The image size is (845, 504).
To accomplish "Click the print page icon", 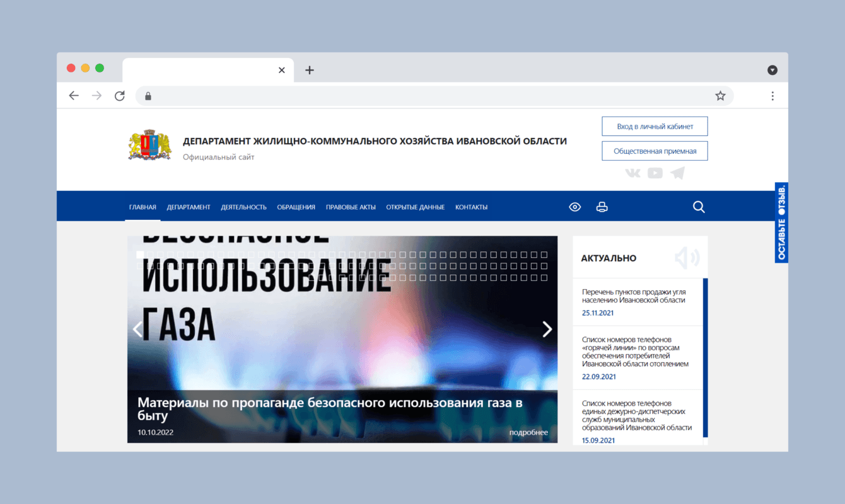I will [x=602, y=207].
